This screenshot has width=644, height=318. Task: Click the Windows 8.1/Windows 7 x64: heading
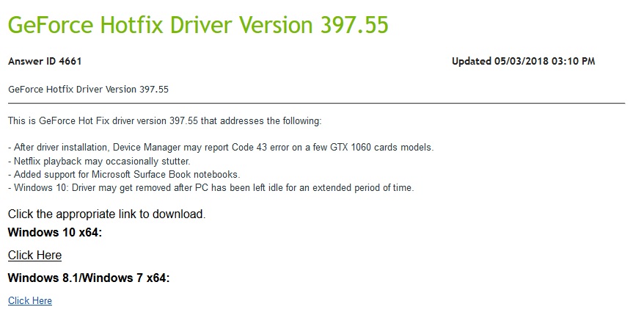(x=89, y=278)
